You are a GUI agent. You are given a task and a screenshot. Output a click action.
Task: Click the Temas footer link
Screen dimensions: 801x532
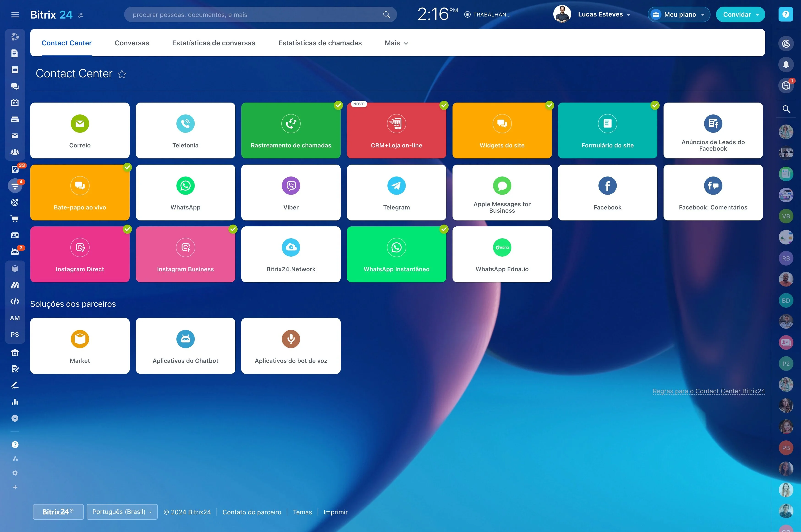[302, 512]
